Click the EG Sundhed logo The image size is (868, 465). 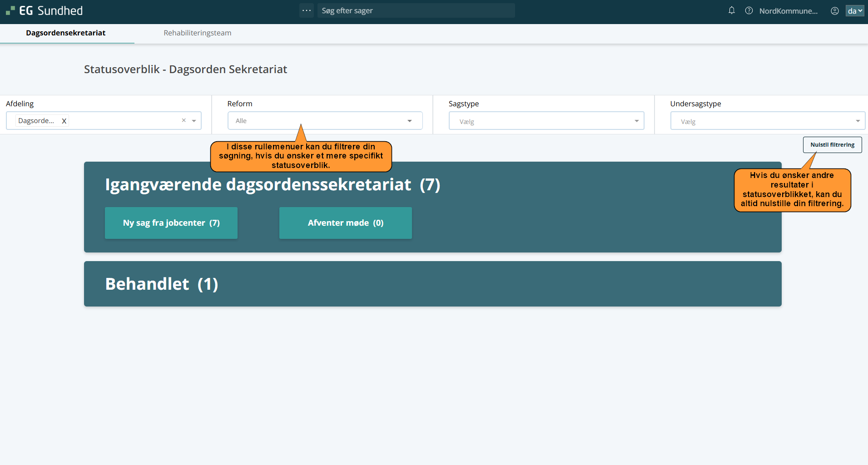click(x=44, y=10)
